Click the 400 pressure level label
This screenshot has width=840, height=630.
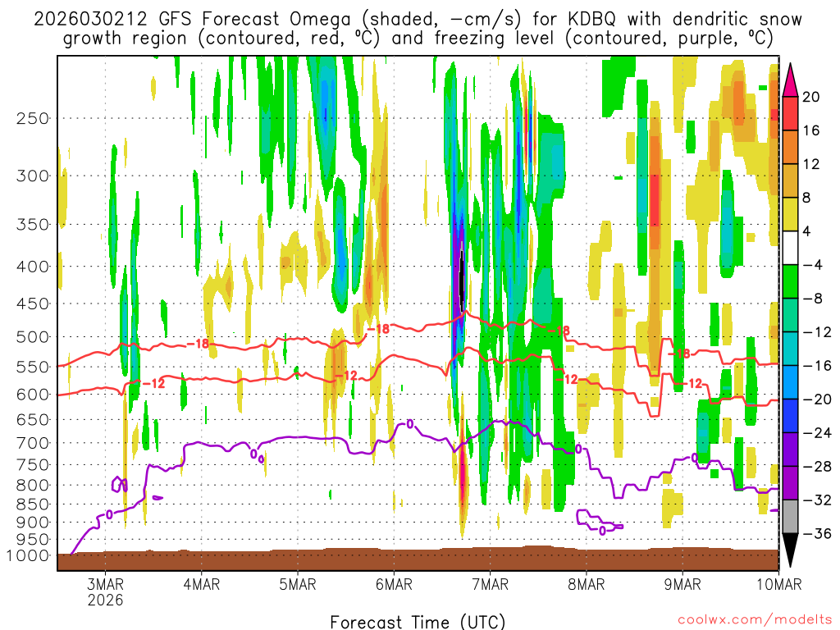point(33,267)
